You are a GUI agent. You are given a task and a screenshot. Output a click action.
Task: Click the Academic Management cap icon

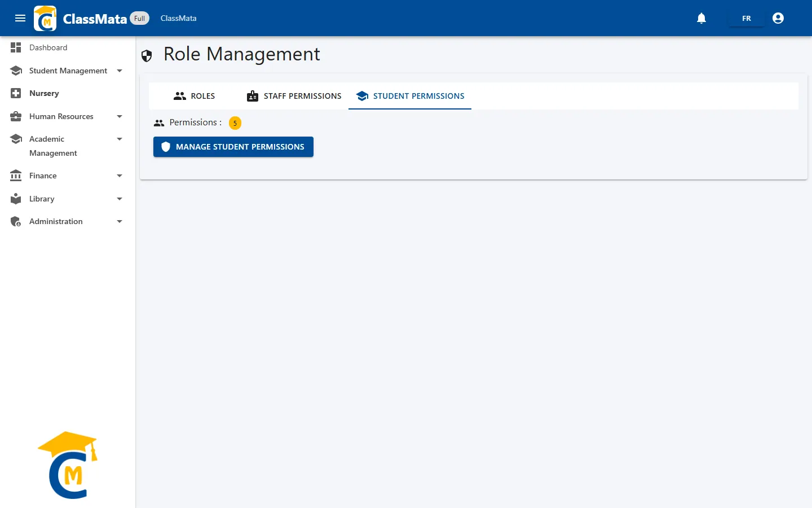click(x=16, y=139)
